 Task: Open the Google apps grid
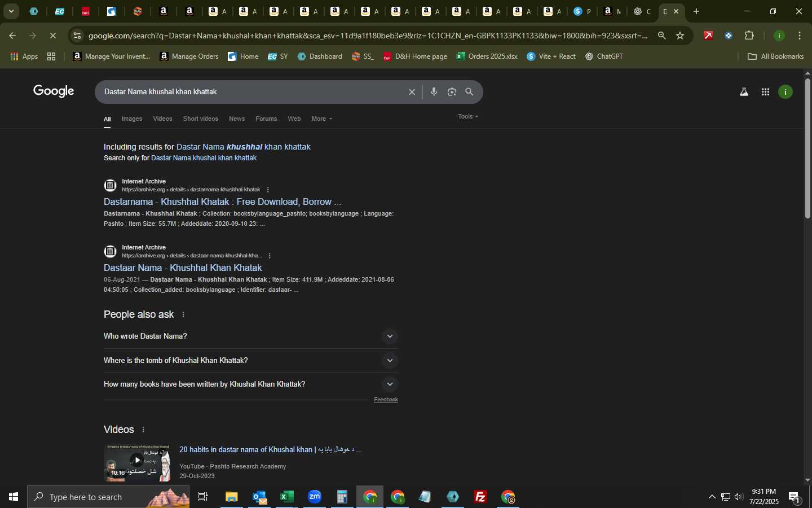(765, 92)
